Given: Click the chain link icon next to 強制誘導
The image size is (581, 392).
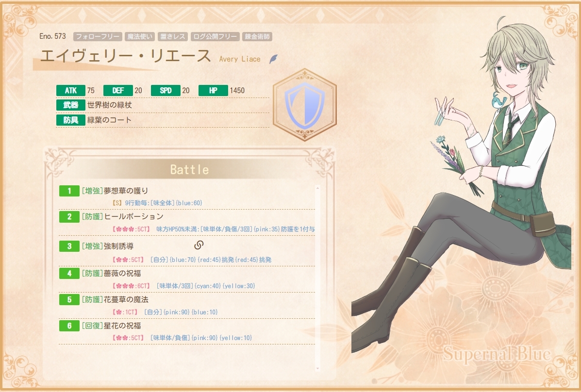Looking at the screenshot, I should 199,245.
